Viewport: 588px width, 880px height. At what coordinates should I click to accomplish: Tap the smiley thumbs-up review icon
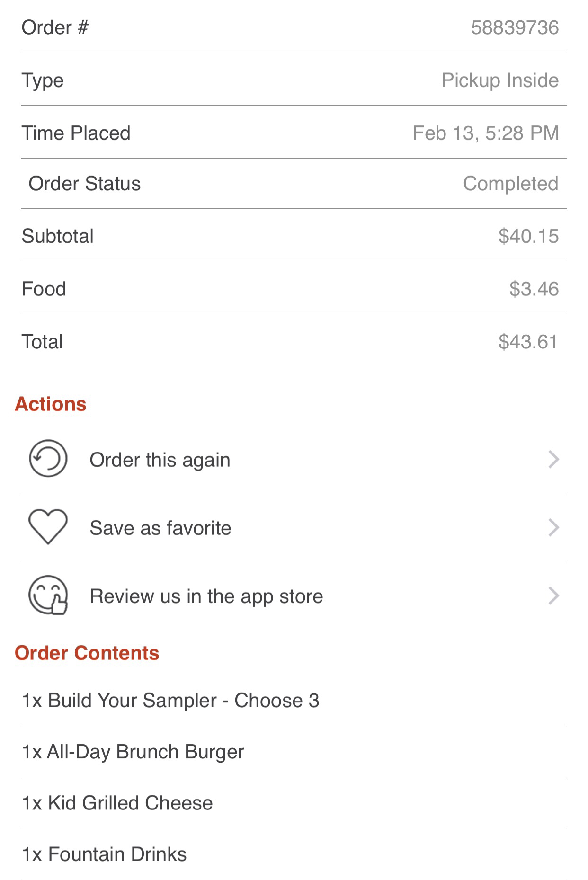48,595
